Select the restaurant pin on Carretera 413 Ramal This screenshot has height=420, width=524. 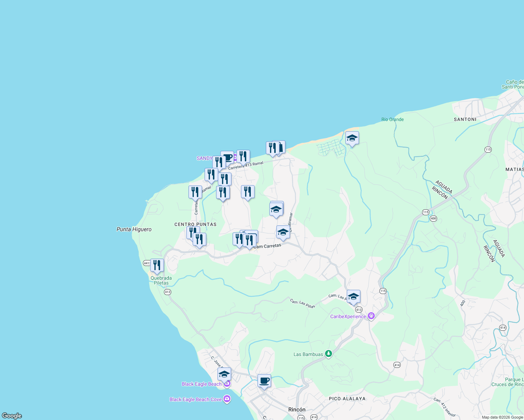(243, 156)
